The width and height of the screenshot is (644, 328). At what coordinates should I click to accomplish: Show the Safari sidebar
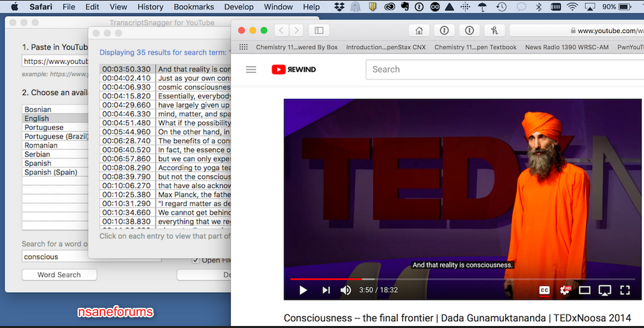click(x=319, y=30)
